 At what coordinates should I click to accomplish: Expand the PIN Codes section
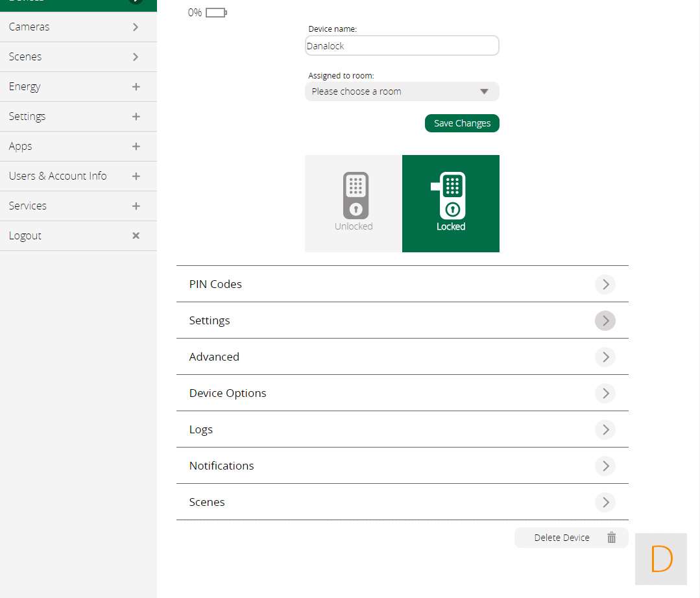click(x=605, y=284)
